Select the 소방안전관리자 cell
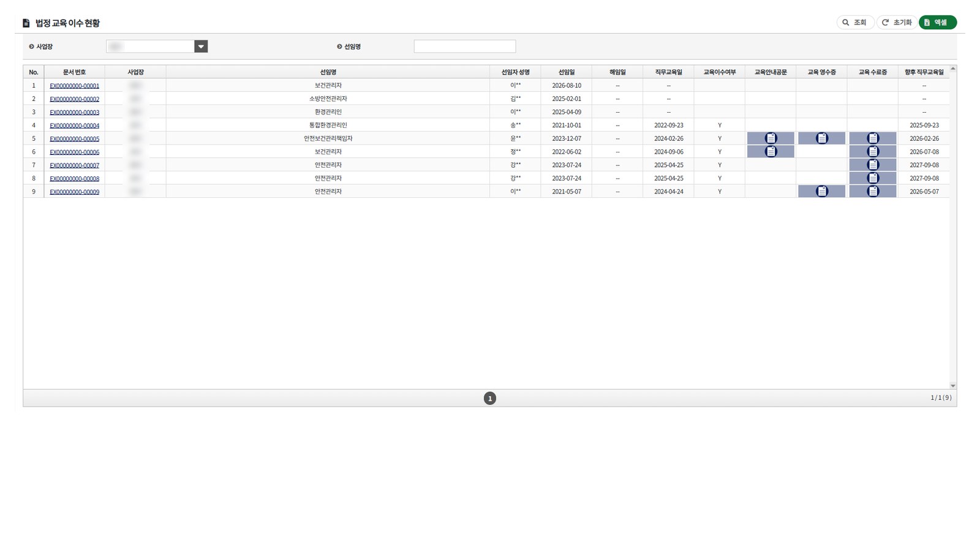This screenshot has height=551, width=980. pyautogui.click(x=328, y=99)
